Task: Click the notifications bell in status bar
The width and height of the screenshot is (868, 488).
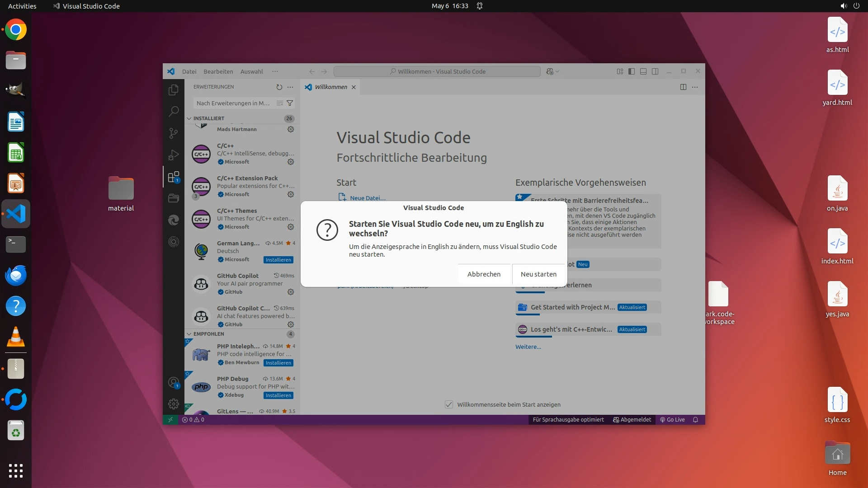Action: pos(695,419)
